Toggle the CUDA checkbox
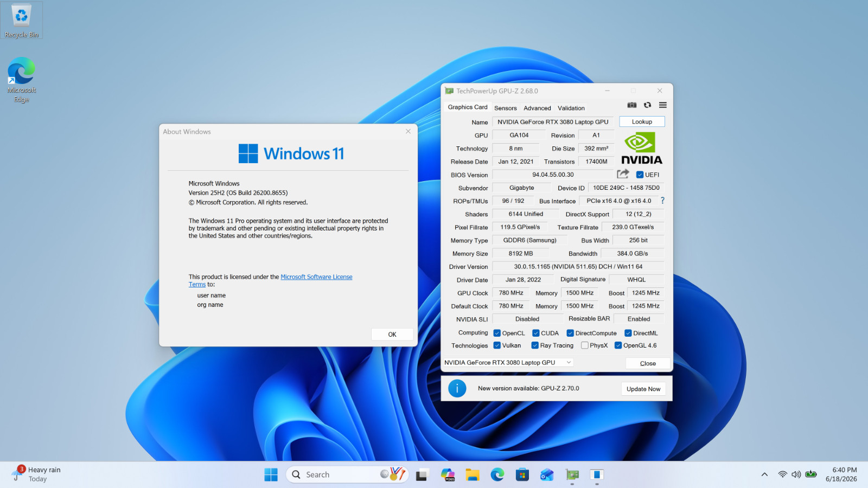The height and width of the screenshot is (488, 868). tap(535, 333)
